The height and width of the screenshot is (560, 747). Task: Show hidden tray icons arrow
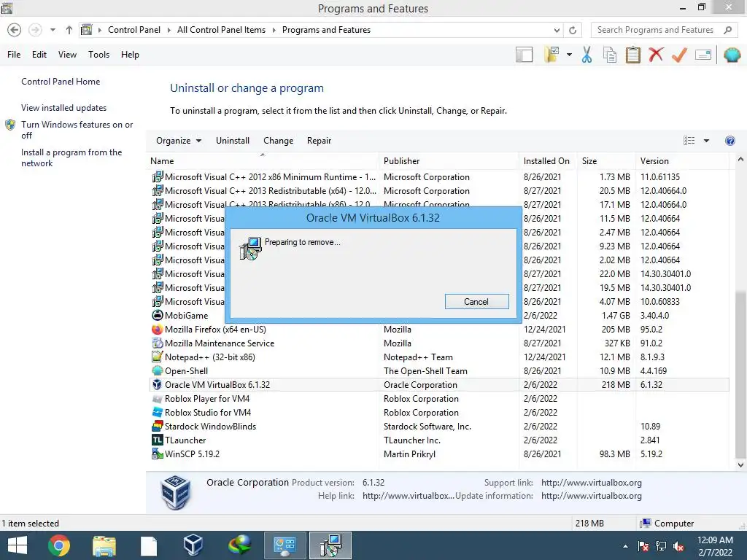click(625, 547)
